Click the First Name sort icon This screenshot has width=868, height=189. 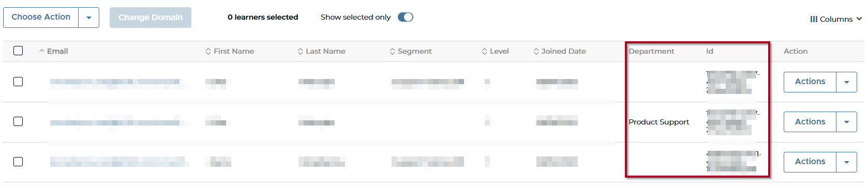coord(208,51)
